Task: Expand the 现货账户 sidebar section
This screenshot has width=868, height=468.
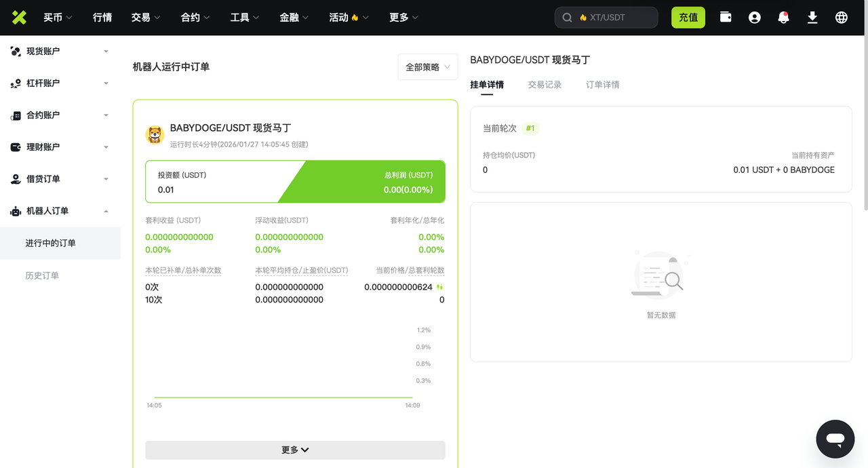Action: 60,51
